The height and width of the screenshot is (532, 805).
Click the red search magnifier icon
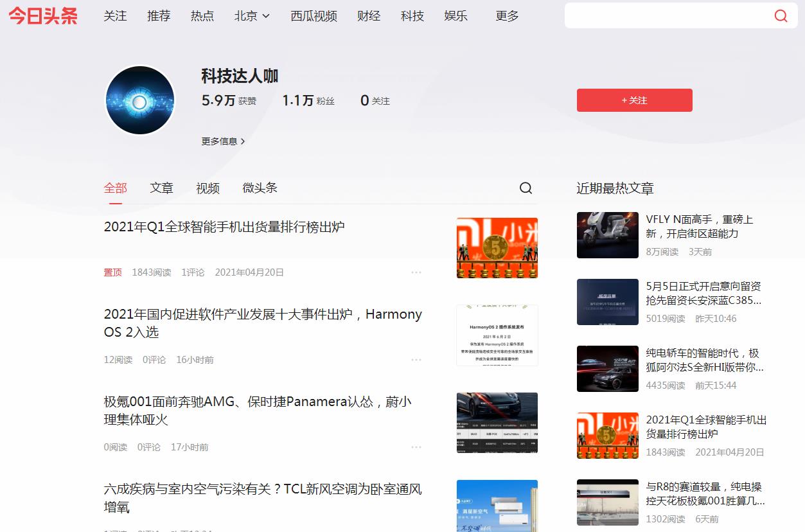[781, 16]
